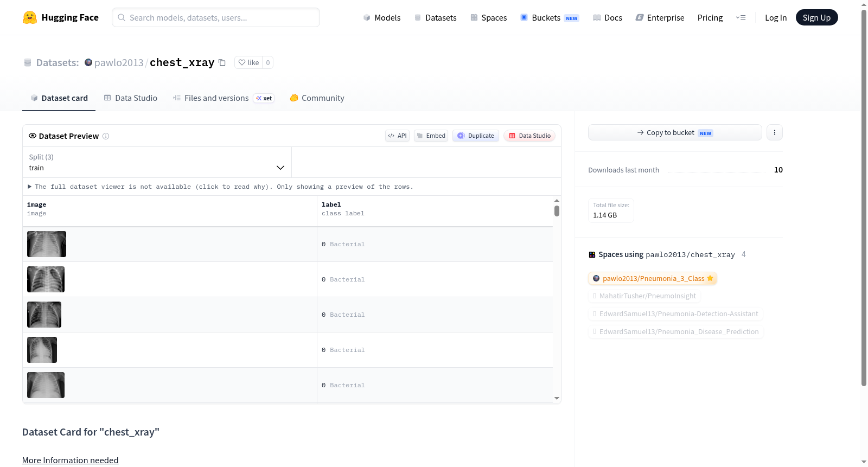Open Enterprise in the top navigation
This screenshot has width=868, height=467.
(660, 17)
